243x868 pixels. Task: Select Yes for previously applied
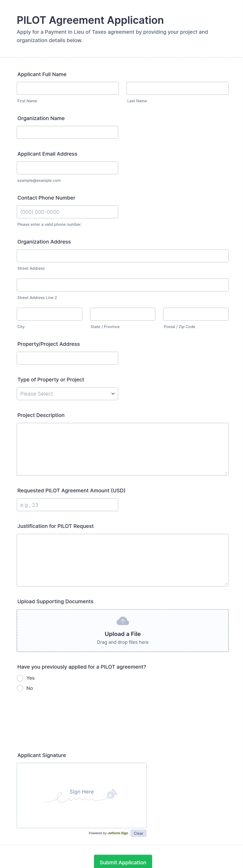click(20, 678)
